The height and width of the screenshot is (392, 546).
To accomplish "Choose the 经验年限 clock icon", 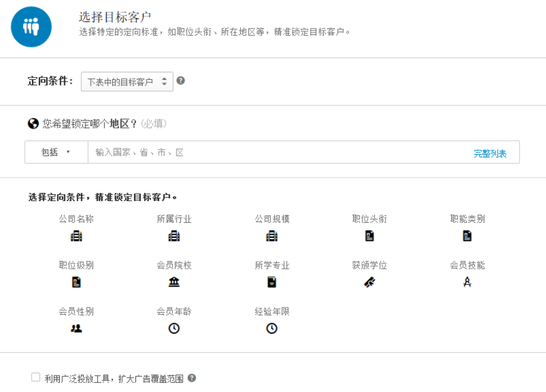I will pyautogui.click(x=271, y=328).
